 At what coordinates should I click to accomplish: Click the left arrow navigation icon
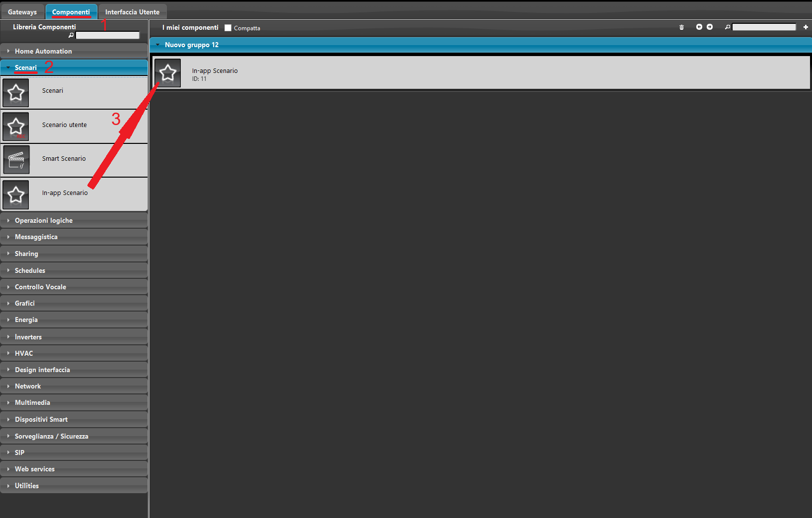[x=699, y=27]
